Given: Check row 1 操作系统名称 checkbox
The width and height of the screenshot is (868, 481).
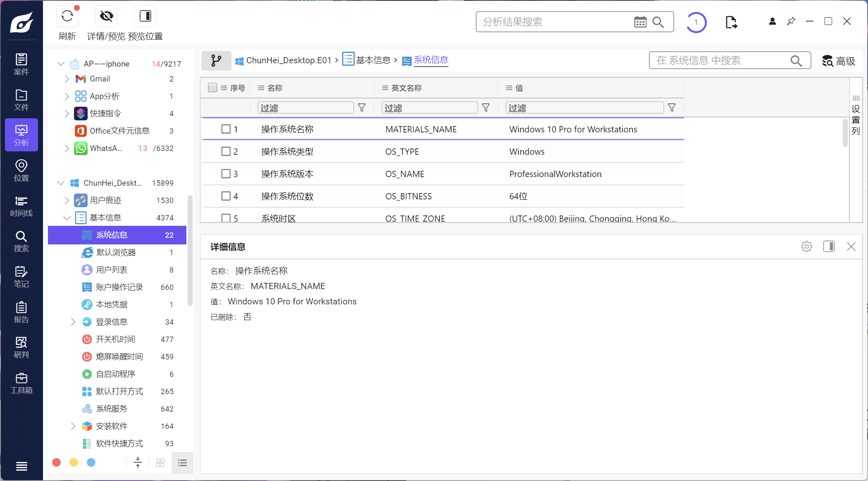Looking at the screenshot, I should tap(226, 129).
